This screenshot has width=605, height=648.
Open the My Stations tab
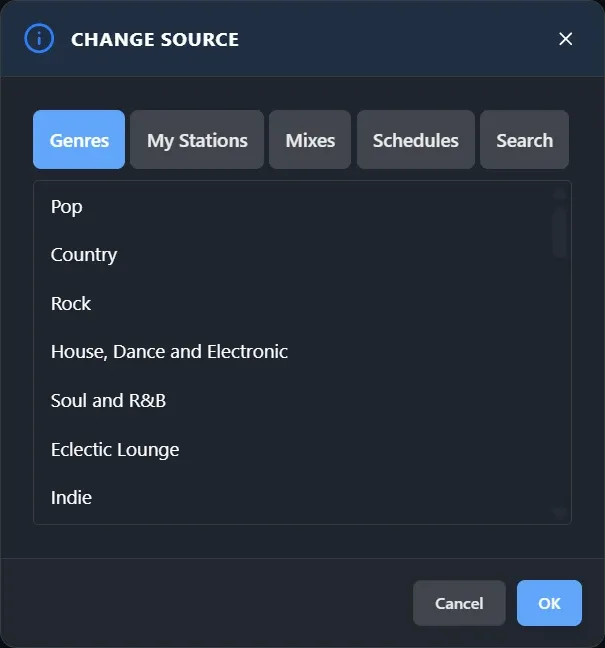pos(197,140)
